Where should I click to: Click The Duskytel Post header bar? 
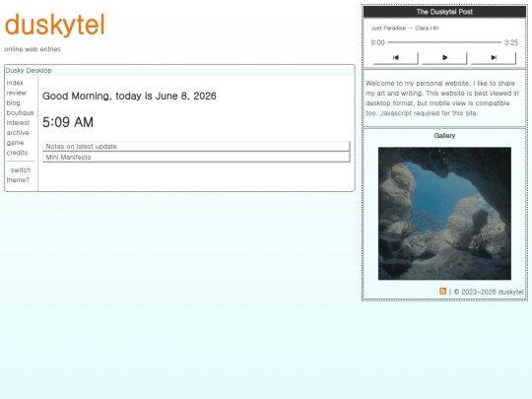pos(444,12)
